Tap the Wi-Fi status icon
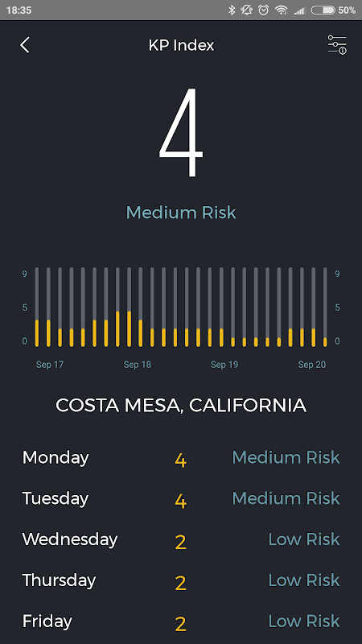The width and height of the screenshot is (362, 644). [x=281, y=10]
